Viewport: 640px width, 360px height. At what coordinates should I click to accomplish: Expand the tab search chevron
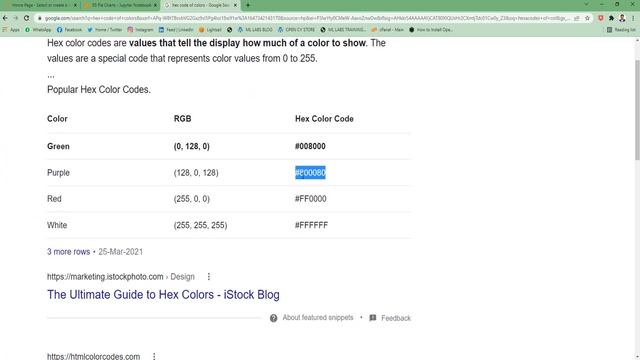587,4
